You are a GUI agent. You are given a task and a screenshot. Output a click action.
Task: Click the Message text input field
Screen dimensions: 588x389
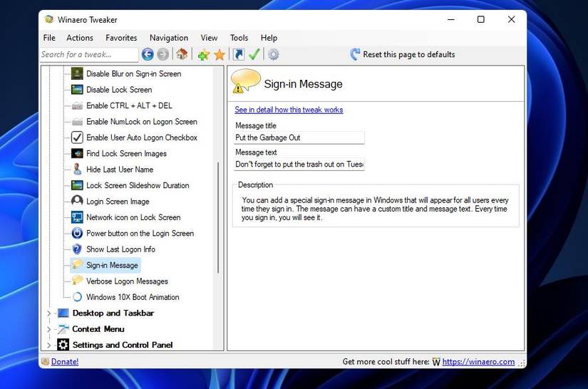coord(299,164)
